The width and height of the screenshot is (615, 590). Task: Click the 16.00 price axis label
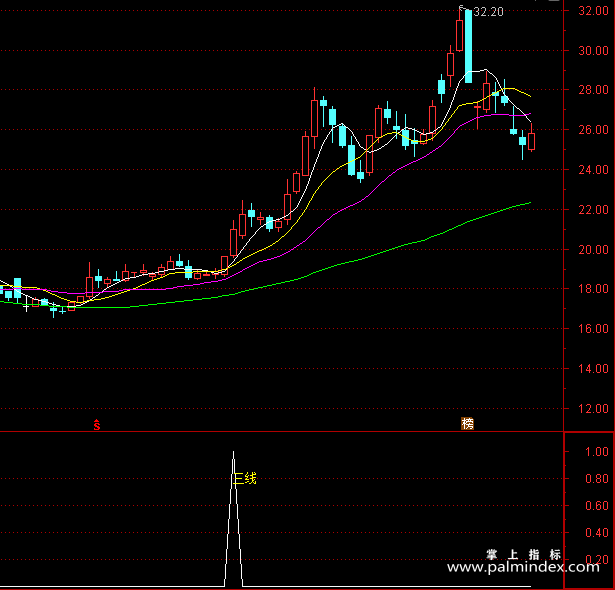coord(593,329)
